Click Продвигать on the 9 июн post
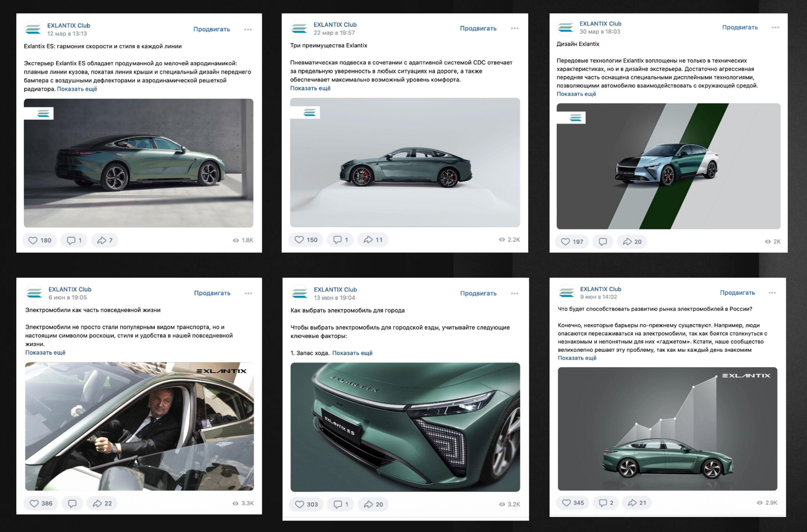Image resolution: width=807 pixels, height=532 pixels. point(737,292)
